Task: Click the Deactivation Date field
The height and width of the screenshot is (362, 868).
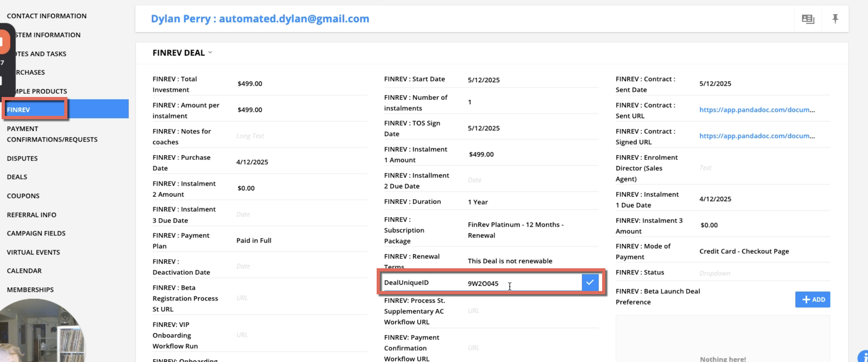Action: 243,266
